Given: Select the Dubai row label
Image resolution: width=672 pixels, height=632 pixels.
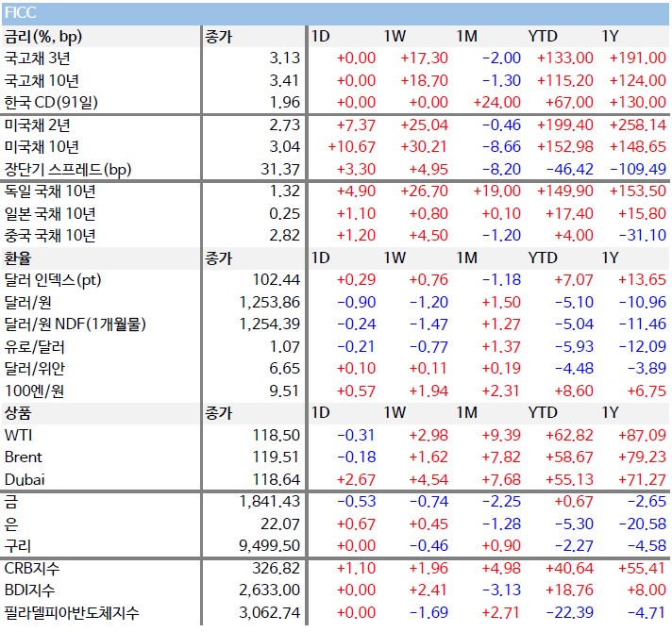Looking at the screenshot, I should coord(25,479).
